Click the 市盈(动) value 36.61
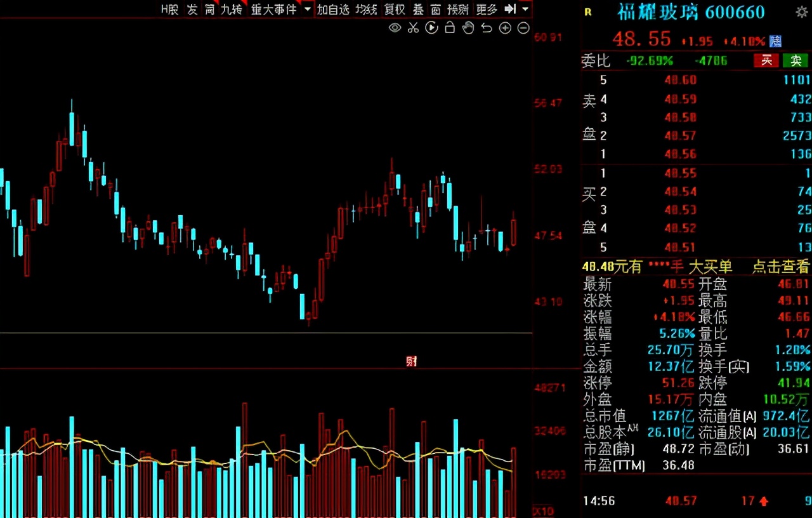This screenshot has width=812, height=518. 794,449
